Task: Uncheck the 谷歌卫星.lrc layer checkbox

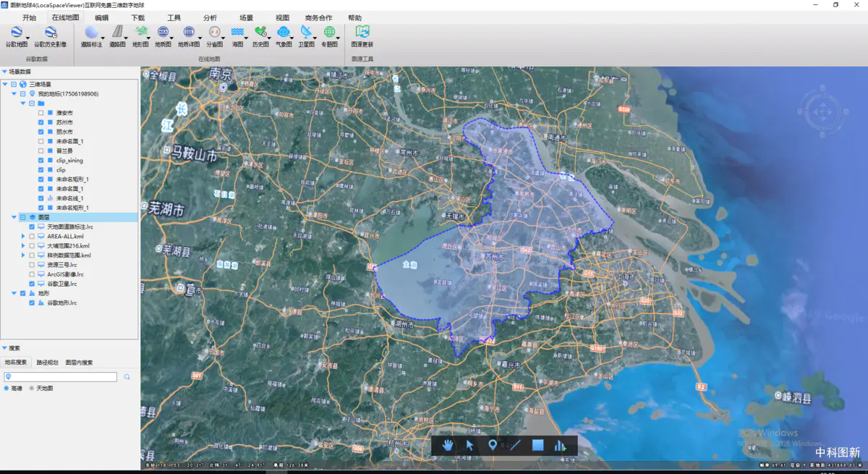Action: coord(32,284)
